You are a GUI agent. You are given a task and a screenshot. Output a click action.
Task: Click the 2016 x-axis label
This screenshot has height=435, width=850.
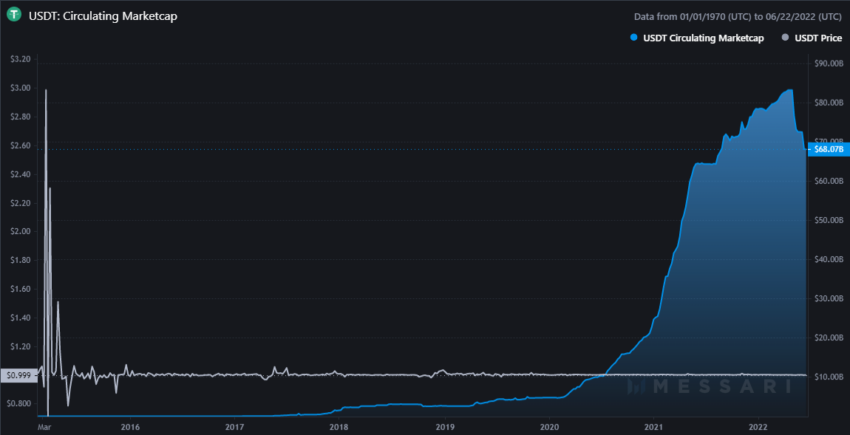[x=130, y=427]
